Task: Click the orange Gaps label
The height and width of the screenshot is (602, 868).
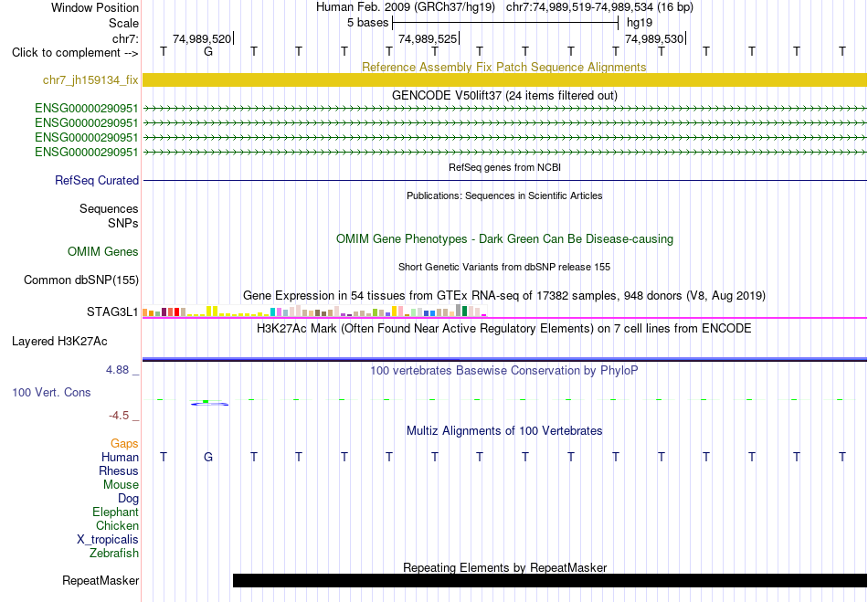Action: pos(124,444)
